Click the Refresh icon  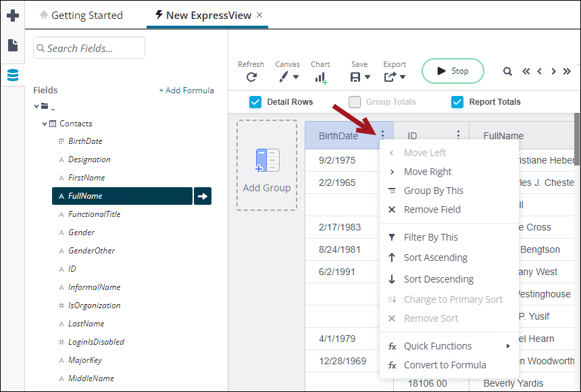251,77
